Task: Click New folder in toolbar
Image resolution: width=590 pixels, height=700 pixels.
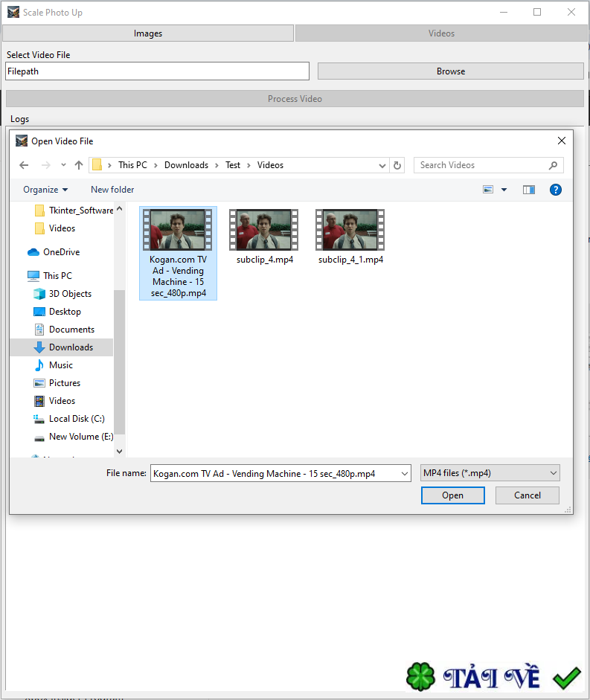Action: tap(112, 190)
